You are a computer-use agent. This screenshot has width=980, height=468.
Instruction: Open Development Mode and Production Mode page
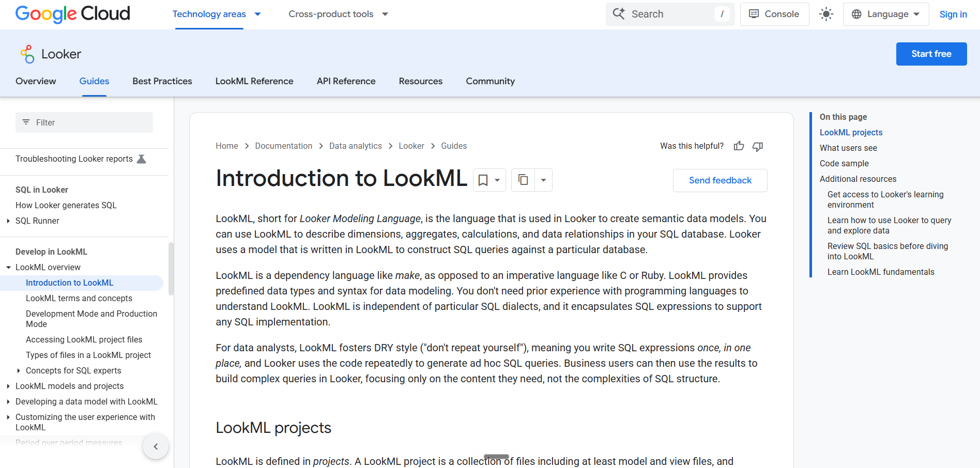coord(91,319)
